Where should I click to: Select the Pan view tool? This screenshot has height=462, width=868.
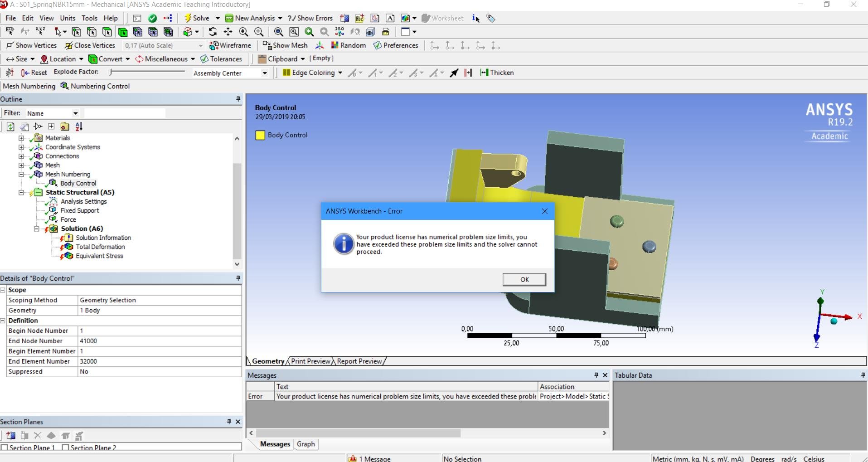[228, 32]
